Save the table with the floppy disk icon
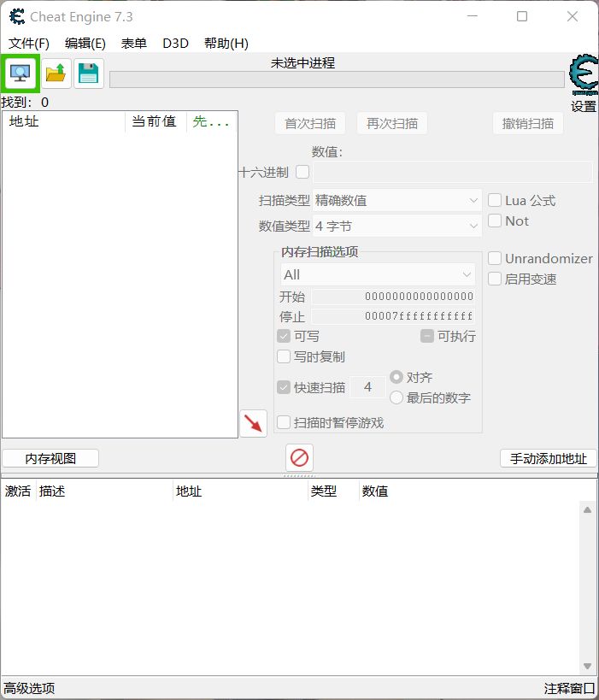This screenshot has width=599, height=700. pos(88,74)
